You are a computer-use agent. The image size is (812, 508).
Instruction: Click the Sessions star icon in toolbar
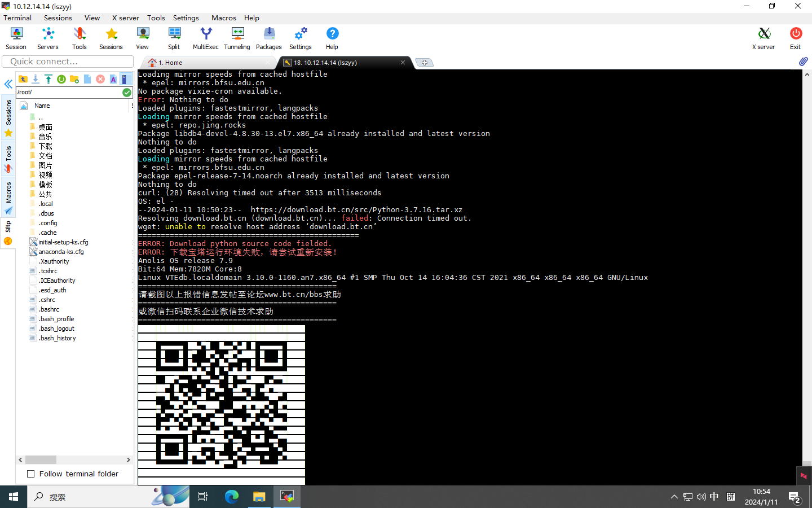click(111, 39)
